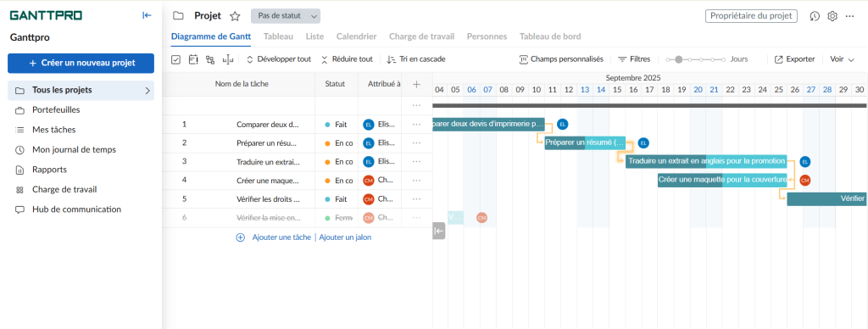
Task: Click Propriétaire du projet button
Action: coord(751,16)
